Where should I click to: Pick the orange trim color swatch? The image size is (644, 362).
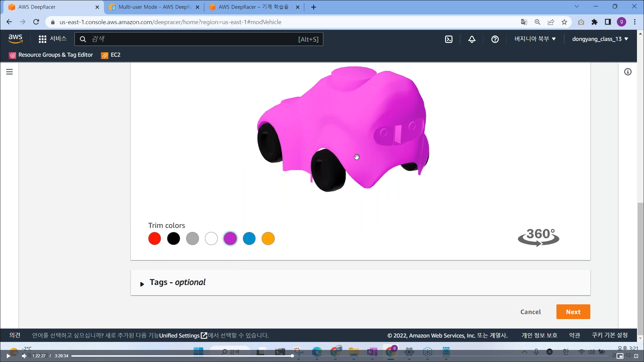point(268,239)
